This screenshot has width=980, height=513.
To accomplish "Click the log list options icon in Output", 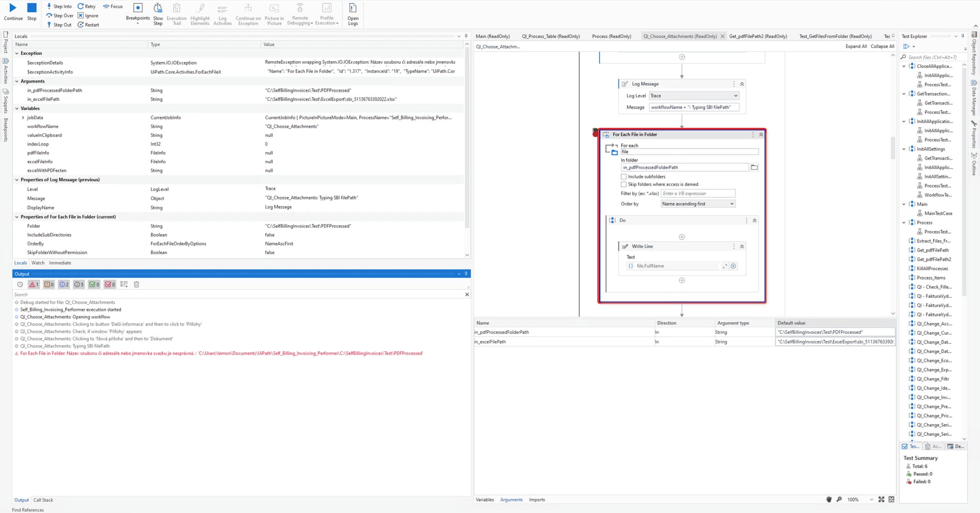I will point(124,285).
